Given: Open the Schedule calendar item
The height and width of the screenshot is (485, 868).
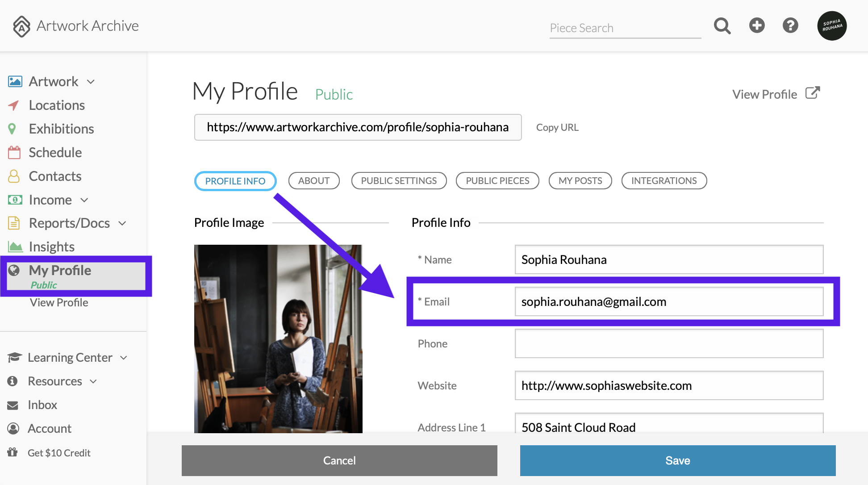Looking at the screenshot, I should tap(55, 153).
